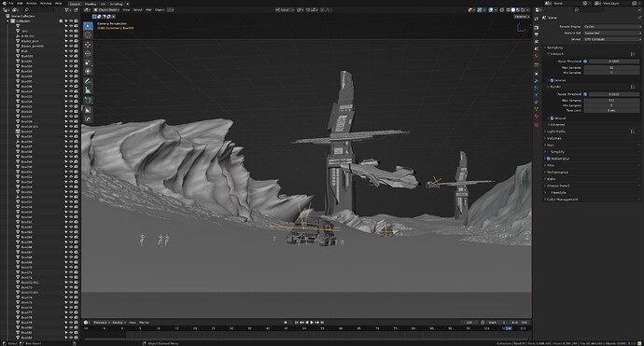Open the Object Data properties tab (green)
The image size is (644, 346).
click(x=537, y=109)
